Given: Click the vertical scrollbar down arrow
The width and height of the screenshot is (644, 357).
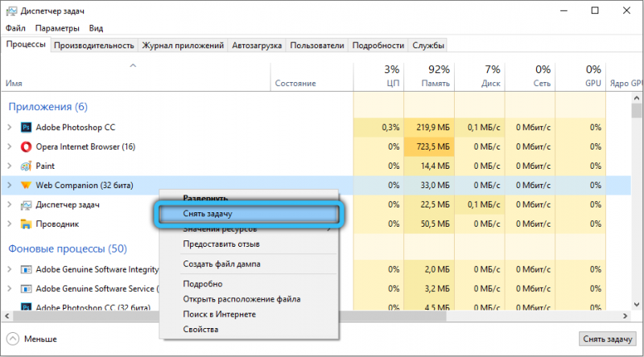Looking at the screenshot, I should (637, 305).
